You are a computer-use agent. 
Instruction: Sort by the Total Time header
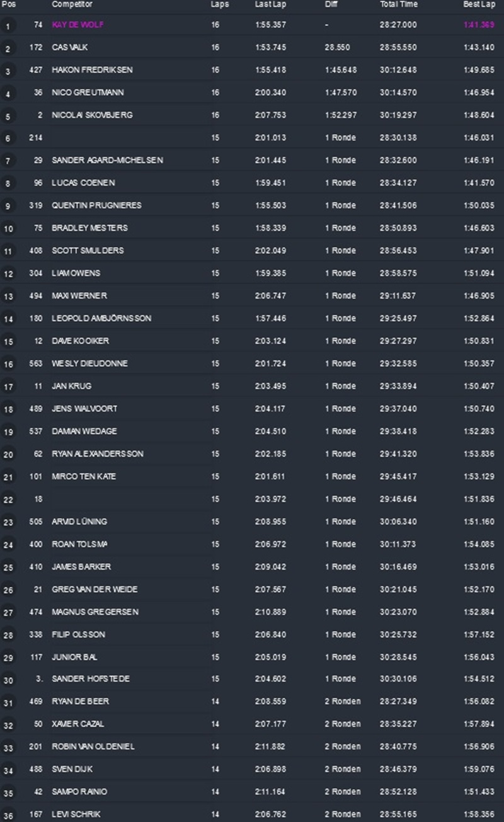click(x=399, y=4)
